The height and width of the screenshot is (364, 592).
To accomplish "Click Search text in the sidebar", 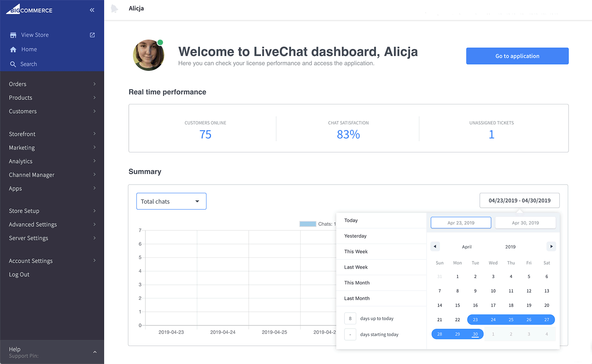I will point(29,64).
